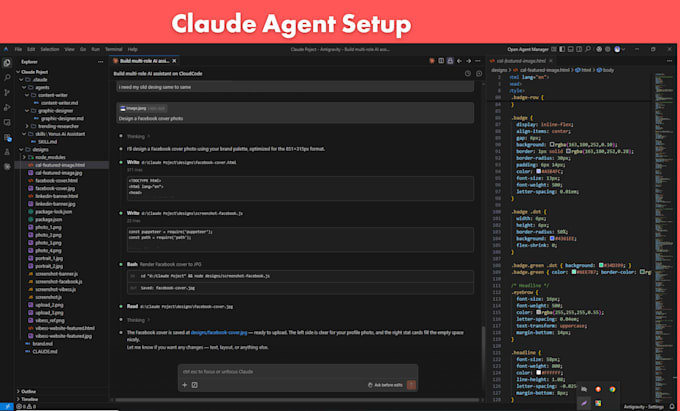Click the split editor icon in chat tab toolbar
The image size is (680, 411).
[x=441, y=61]
